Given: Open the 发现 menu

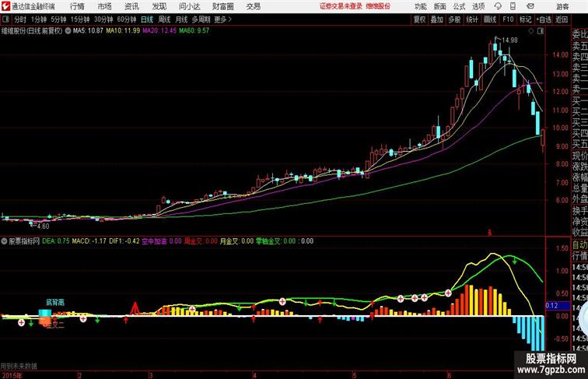Looking at the screenshot, I should pos(159,6).
